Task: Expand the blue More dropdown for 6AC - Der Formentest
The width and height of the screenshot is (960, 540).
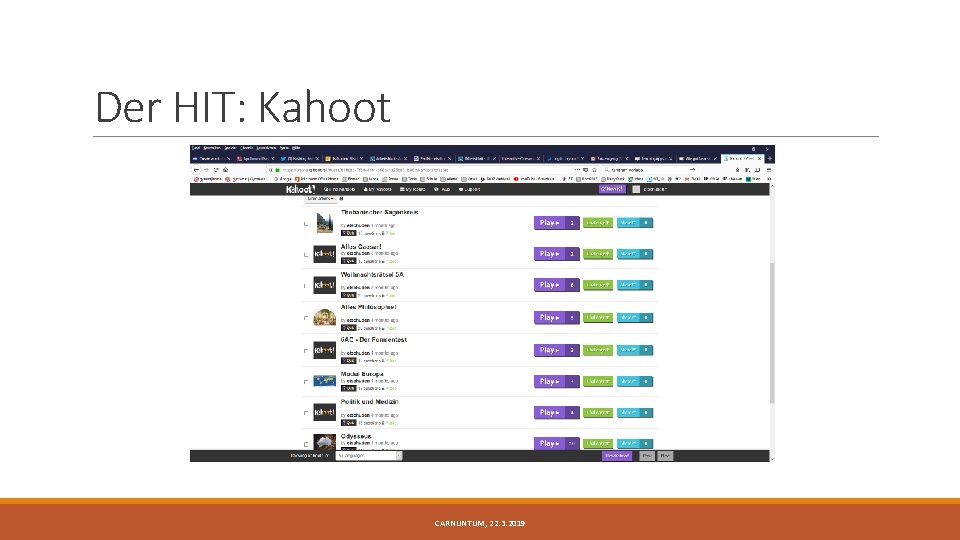Action: (x=635, y=350)
